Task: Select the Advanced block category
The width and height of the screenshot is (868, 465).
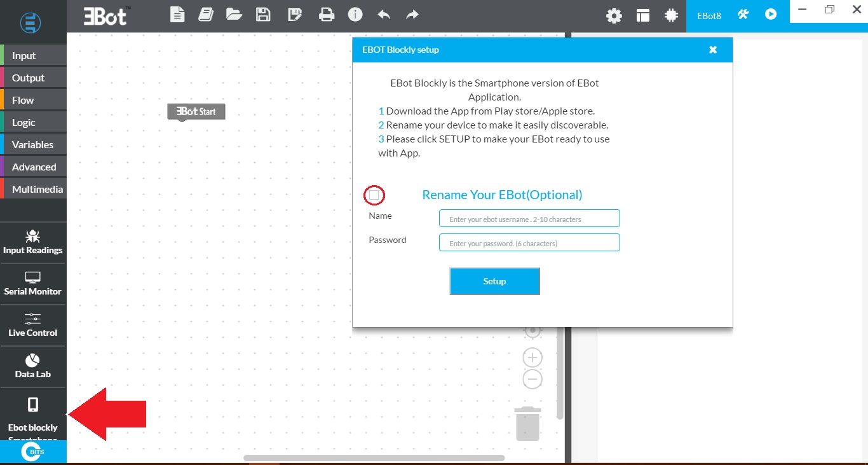Action: click(33, 167)
